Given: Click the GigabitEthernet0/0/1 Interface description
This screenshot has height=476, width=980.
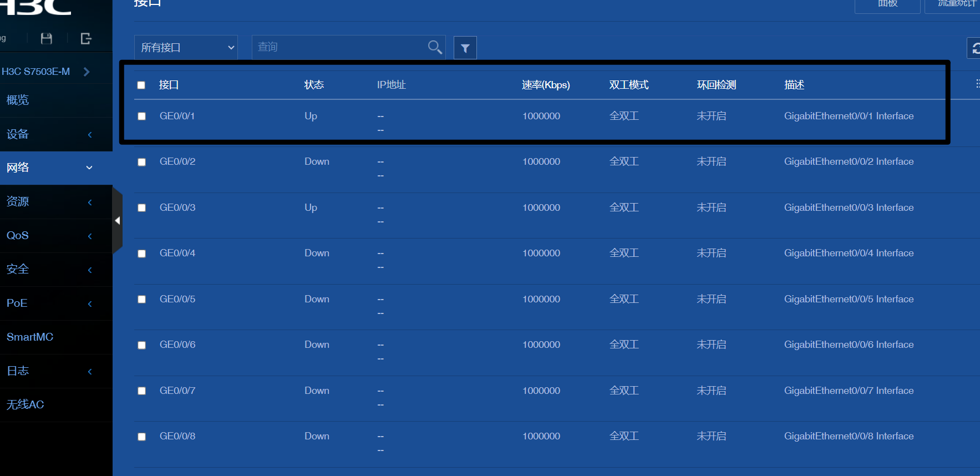Looking at the screenshot, I should coord(849,116).
